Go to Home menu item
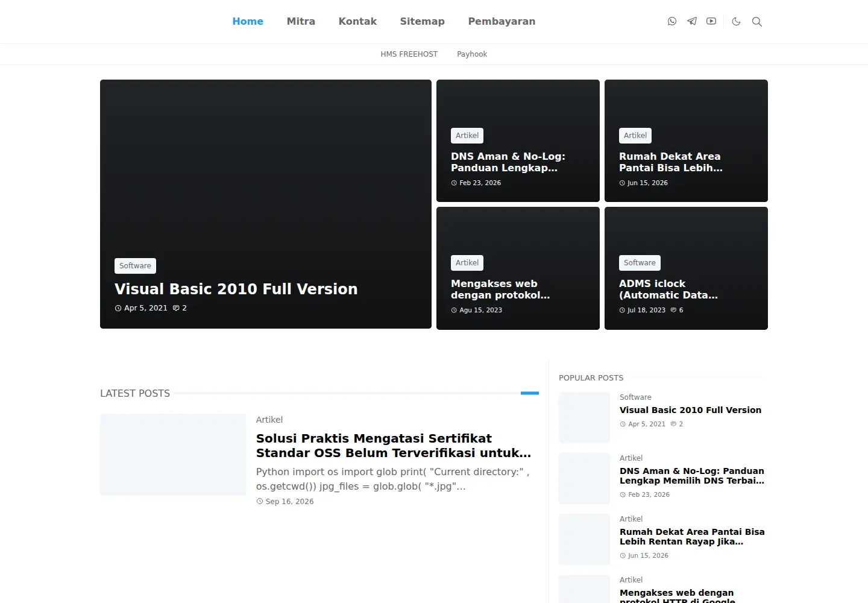 248,21
